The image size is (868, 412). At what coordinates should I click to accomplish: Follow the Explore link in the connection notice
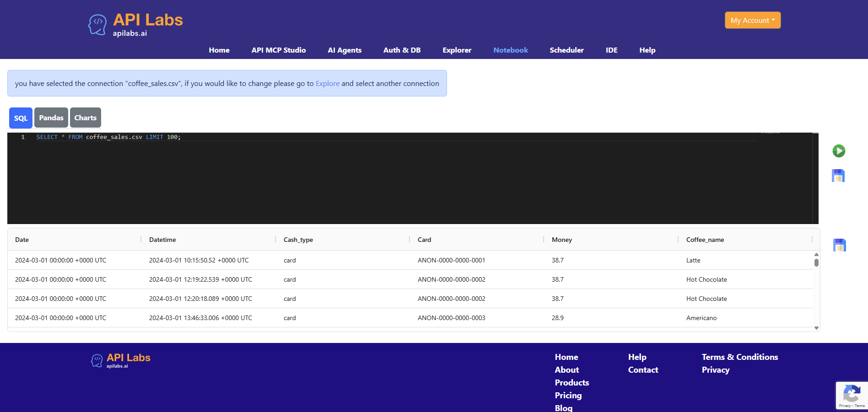coord(328,83)
